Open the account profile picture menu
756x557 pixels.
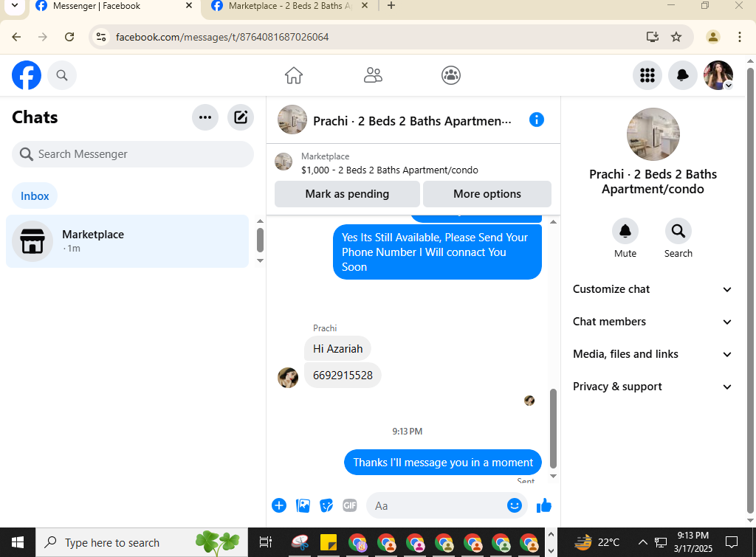point(718,75)
